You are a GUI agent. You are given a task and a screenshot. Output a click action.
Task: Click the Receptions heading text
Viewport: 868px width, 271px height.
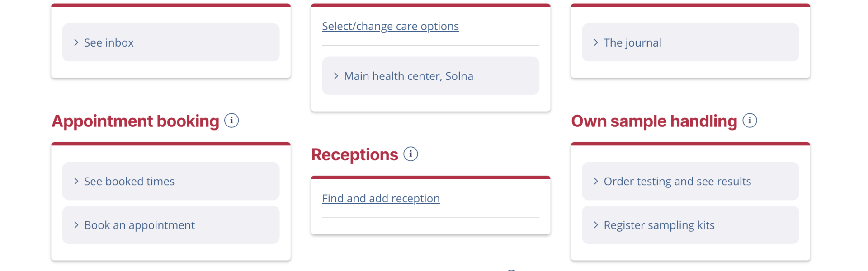(x=354, y=154)
